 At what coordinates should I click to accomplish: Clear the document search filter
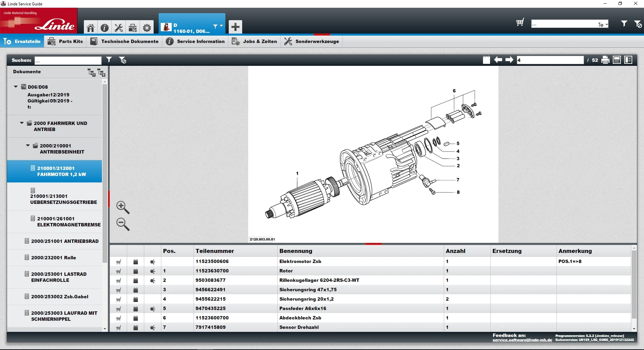tap(123, 60)
